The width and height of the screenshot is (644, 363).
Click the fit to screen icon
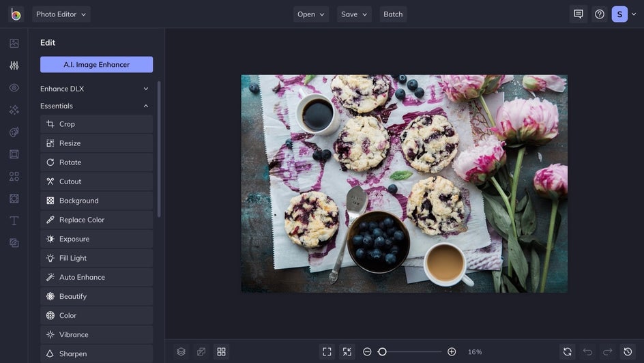click(x=327, y=352)
